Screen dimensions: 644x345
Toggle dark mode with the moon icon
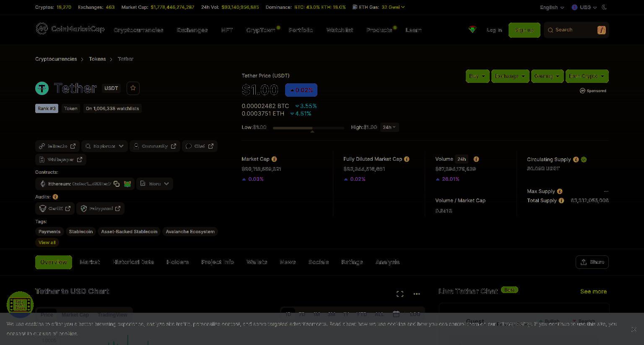click(604, 7)
